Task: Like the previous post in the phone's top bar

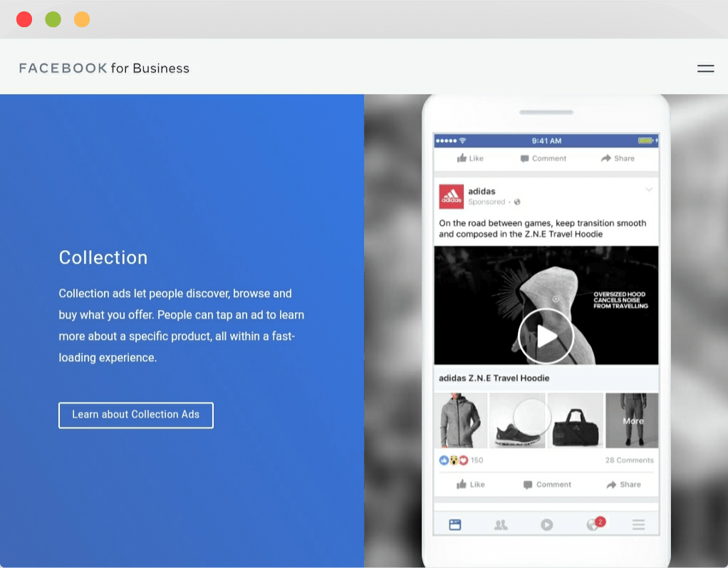Action: (x=470, y=158)
